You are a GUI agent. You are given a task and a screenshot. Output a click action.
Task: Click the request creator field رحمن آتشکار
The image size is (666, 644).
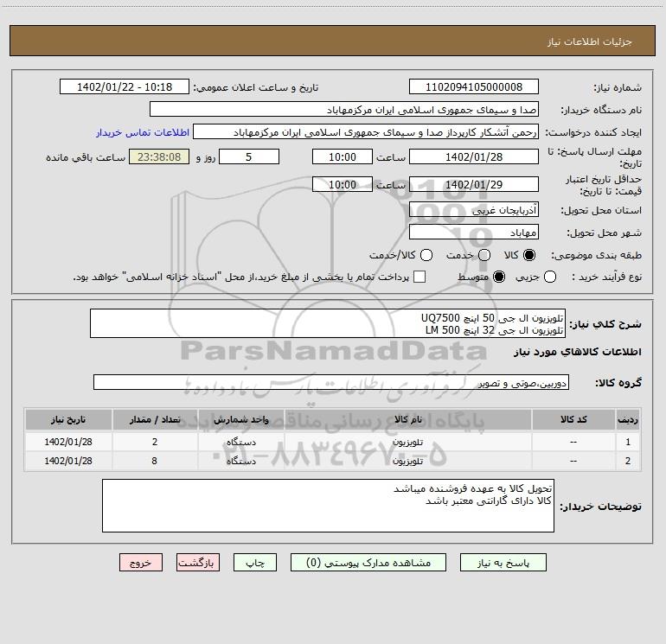click(x=366, y=132)
